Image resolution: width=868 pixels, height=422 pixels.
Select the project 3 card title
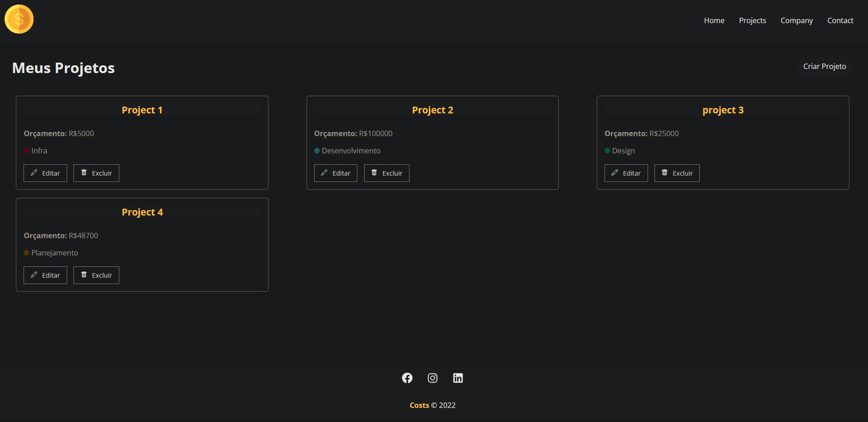point(723,110)
